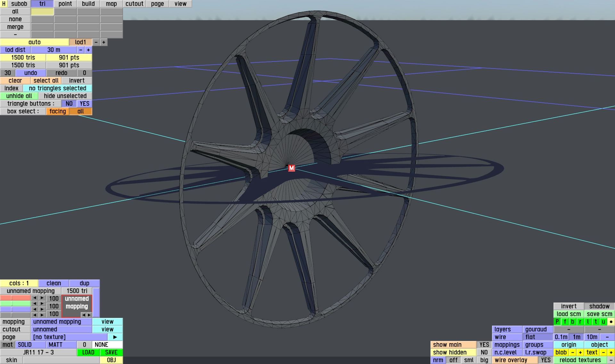Open the SOLID material type selector

30,345
